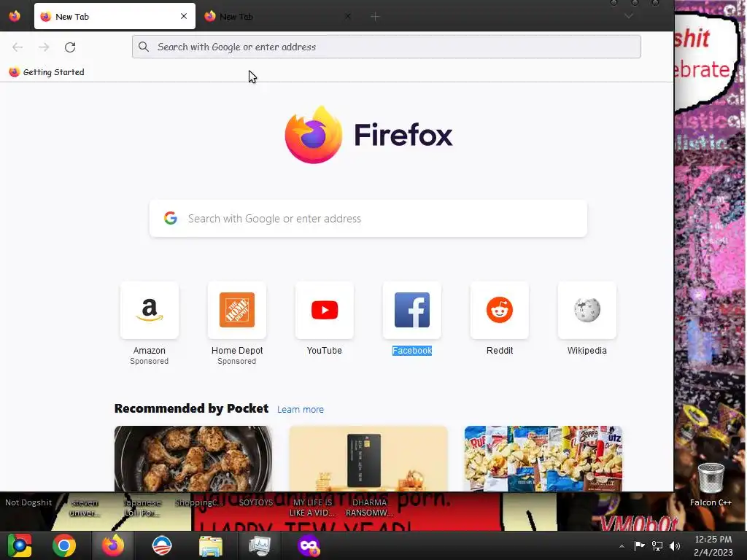Open the volume speaker tray icon
The width and height of the screenshot is (747, 560).
675,545
